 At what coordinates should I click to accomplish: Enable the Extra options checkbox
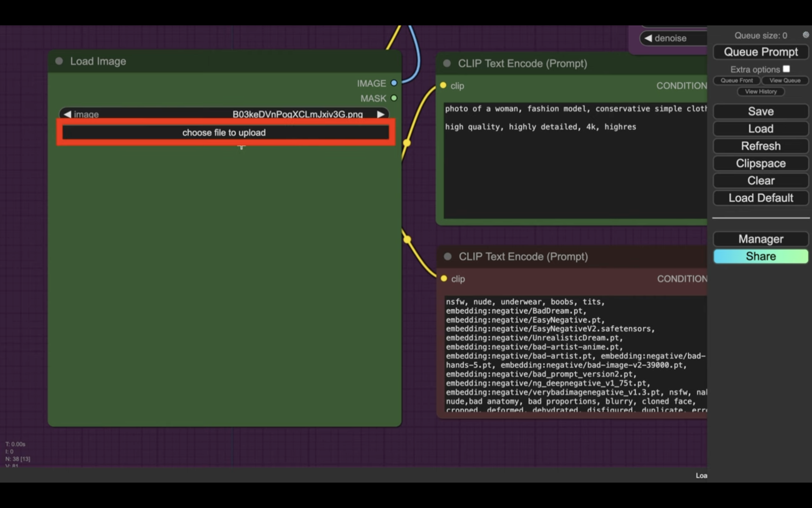(x=786, y=69)
